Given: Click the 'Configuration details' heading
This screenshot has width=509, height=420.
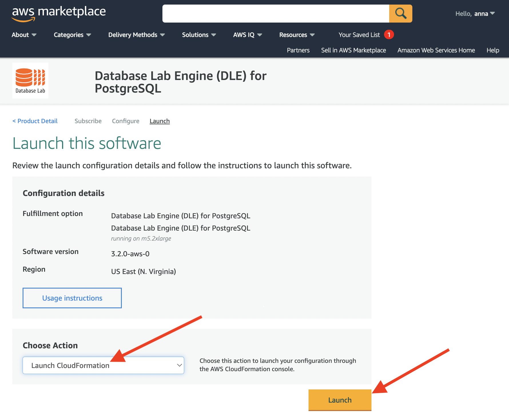Looking at the screenshot, I should click(x=63, y=193).
